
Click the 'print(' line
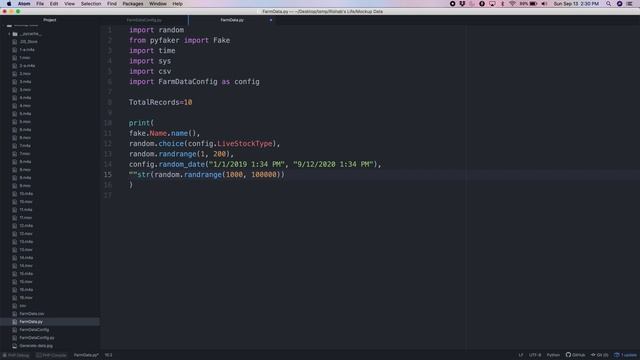[141, 123]
